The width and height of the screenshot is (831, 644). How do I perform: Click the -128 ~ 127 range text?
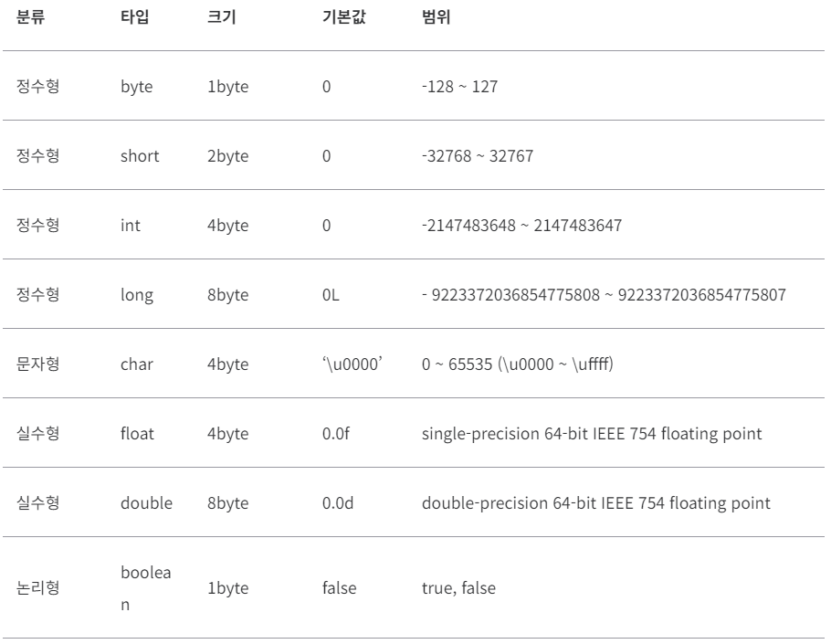(x=459, y=87)
